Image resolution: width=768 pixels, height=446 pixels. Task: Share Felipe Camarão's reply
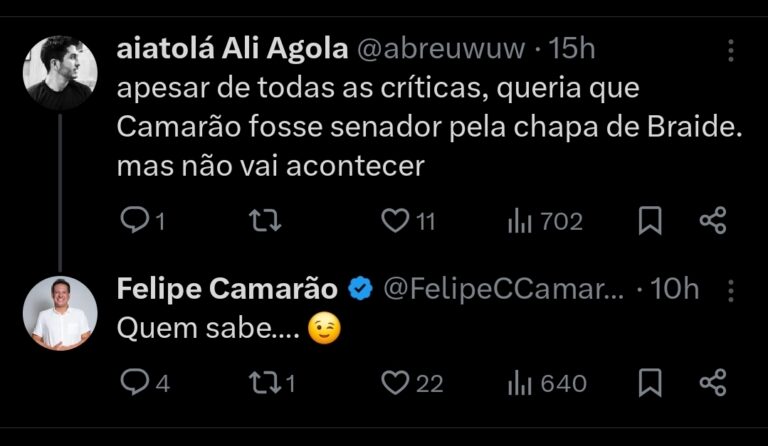coord(712,382)
